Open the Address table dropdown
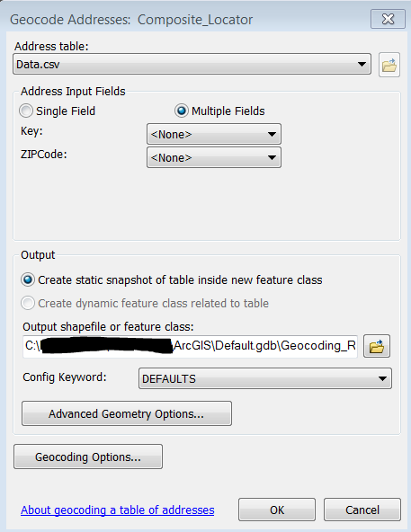The width and height of the screenshot is (411, 532). [x=192, y=64]
